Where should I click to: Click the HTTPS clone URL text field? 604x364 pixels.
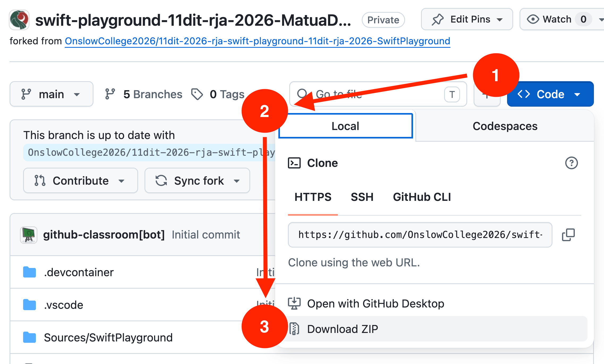pos(420,235)
